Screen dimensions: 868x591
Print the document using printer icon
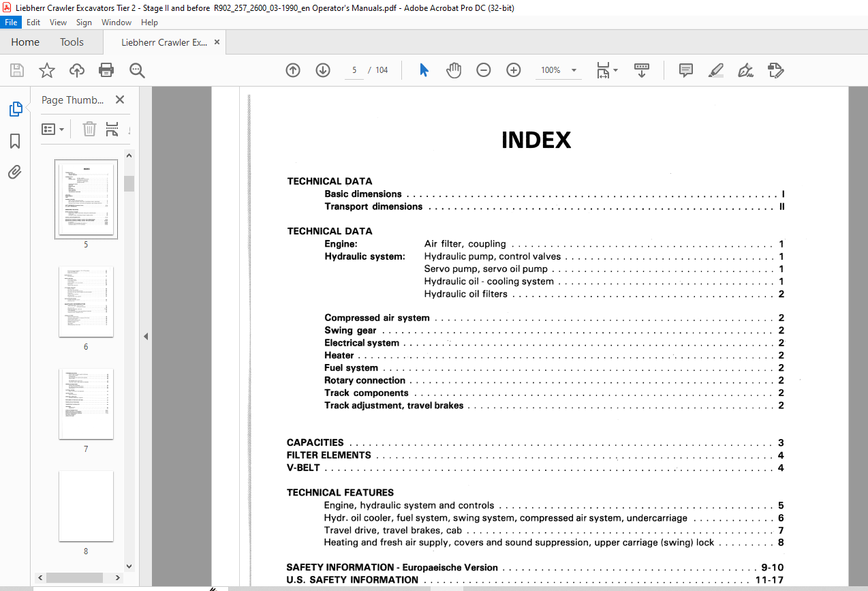pos(106,70)
